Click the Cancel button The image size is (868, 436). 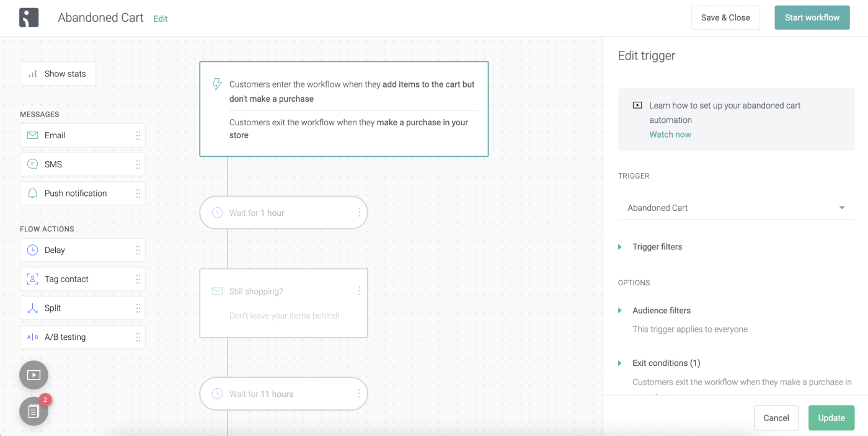coord(776,418)
